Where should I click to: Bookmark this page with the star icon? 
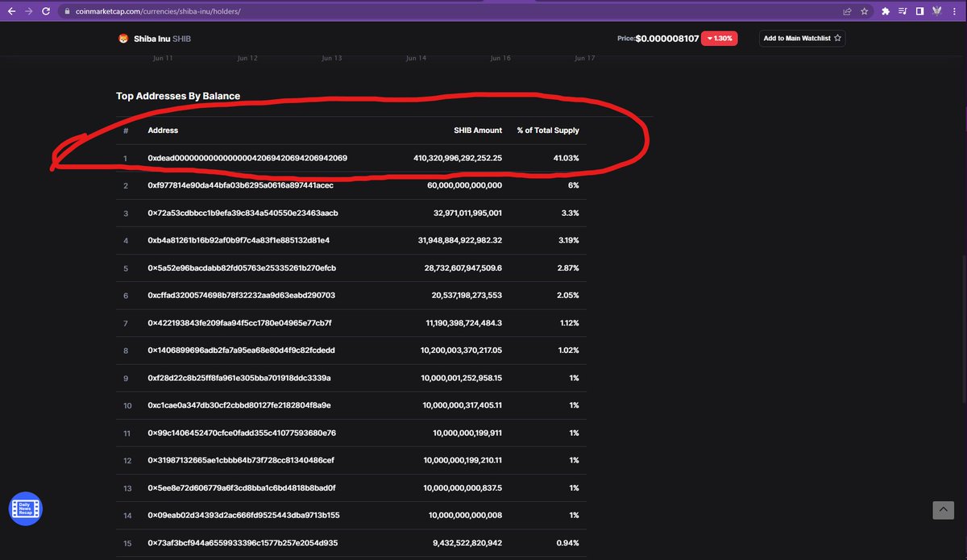(864, 11)
